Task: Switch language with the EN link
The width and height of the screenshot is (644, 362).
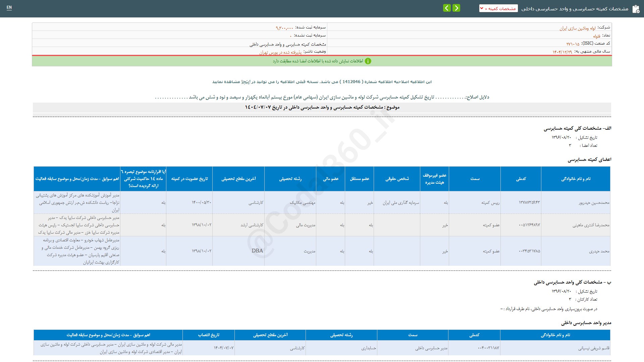Action: point(9,7)
